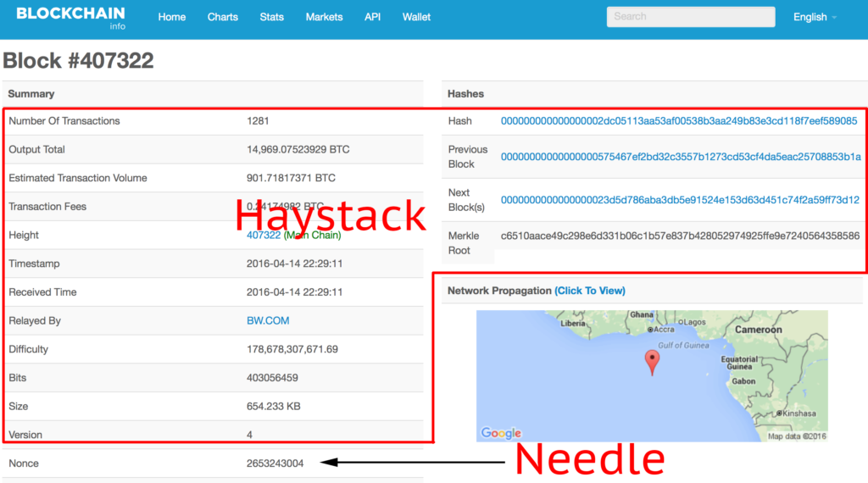Open the Markets menu item
Screen dimensions: 868x483
coord(324,17)
